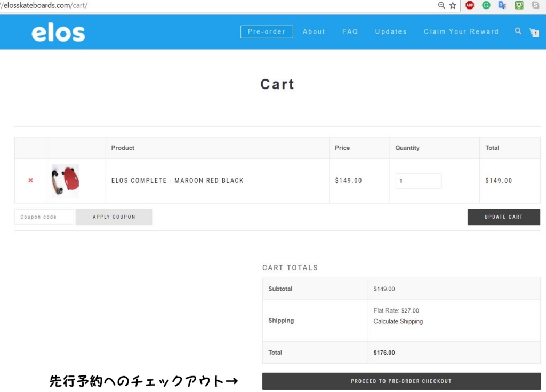Screen dimensions: 546x392
Task: Remove Elos Complete item with red X
Action: (x=30, y=180)
